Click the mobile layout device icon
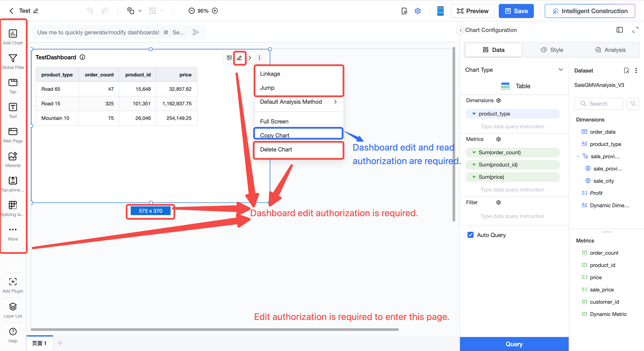 click(x=441, y=11)
